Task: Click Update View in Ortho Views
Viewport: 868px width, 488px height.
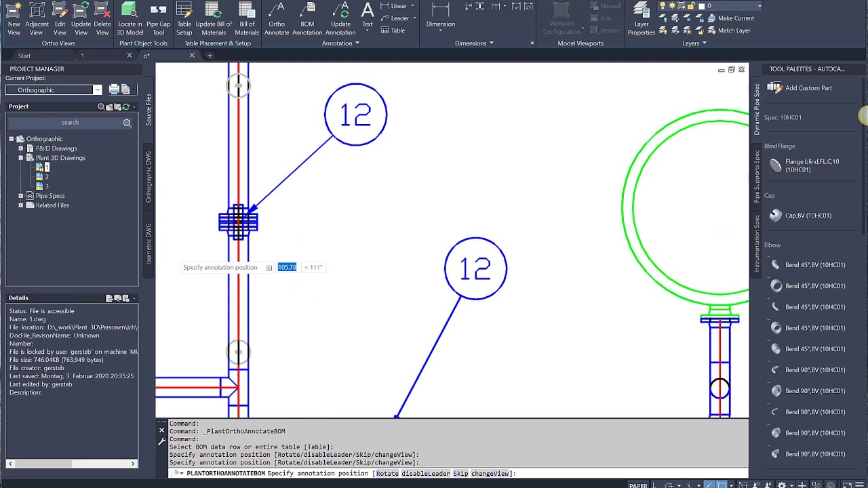Action: [81, 18]
